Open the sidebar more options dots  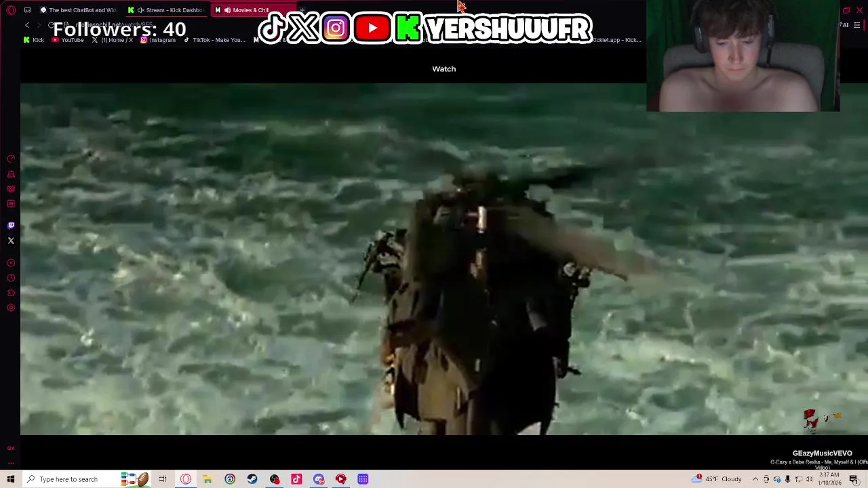click(x=11, y=464)
